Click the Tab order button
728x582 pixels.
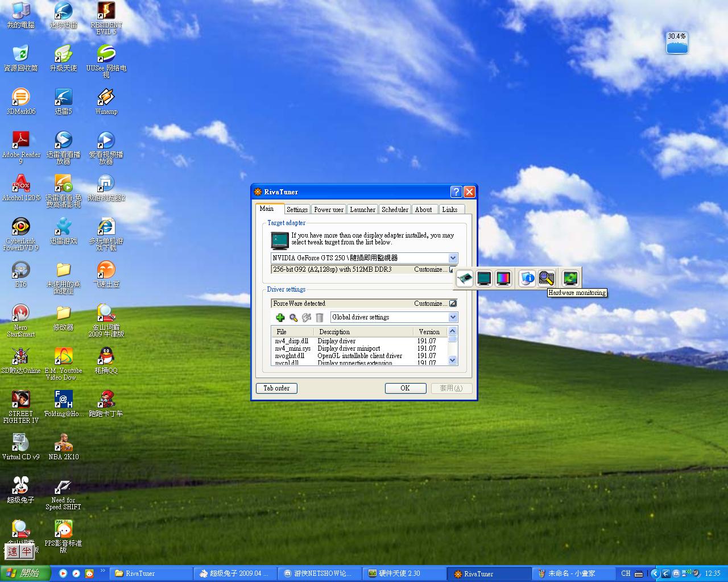click(x=276, y=388)
